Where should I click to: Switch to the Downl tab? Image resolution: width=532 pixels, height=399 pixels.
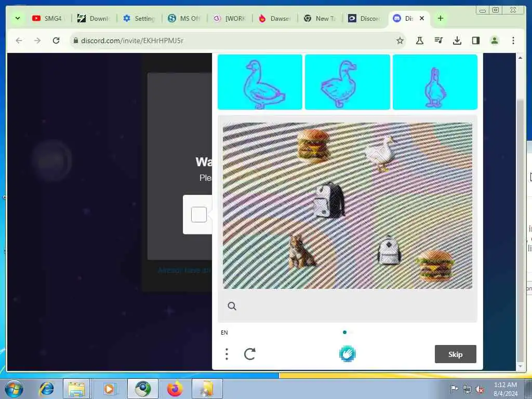coord(93,18)
